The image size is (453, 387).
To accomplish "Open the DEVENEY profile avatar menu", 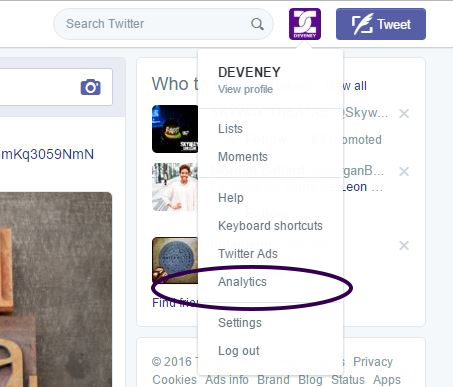I will [x=305, y=24].
